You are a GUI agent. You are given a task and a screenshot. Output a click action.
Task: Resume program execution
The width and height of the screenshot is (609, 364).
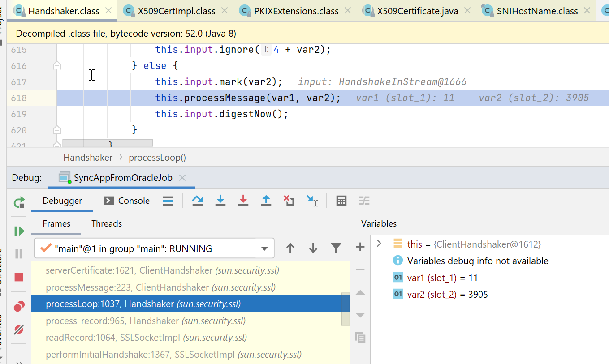point(19,231)
